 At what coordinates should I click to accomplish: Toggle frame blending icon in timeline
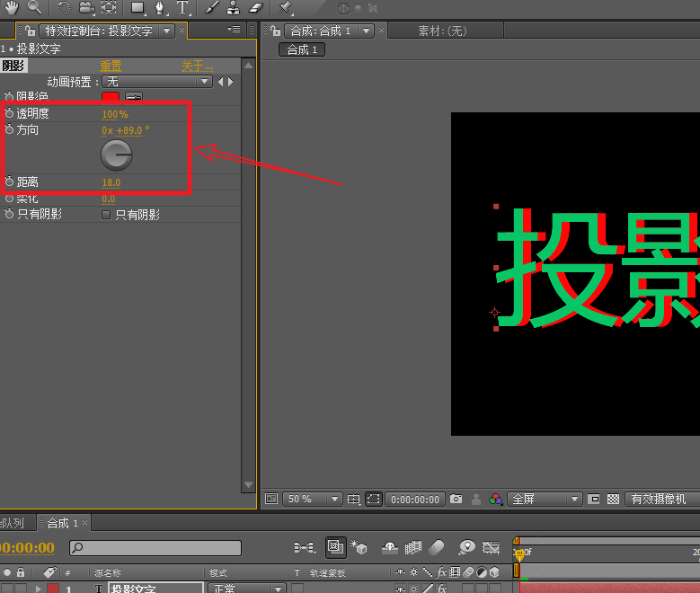coord(413,547)
